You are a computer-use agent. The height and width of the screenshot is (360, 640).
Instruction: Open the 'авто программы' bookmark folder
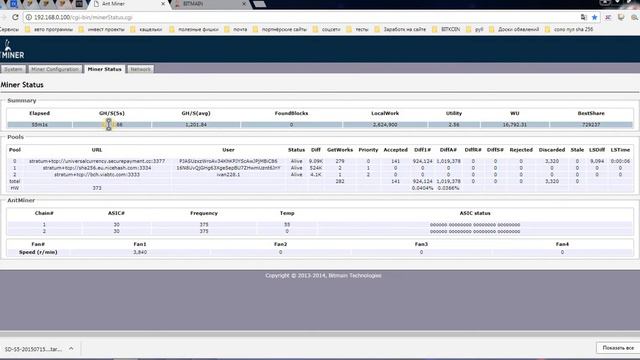click(x=49, y=29)
